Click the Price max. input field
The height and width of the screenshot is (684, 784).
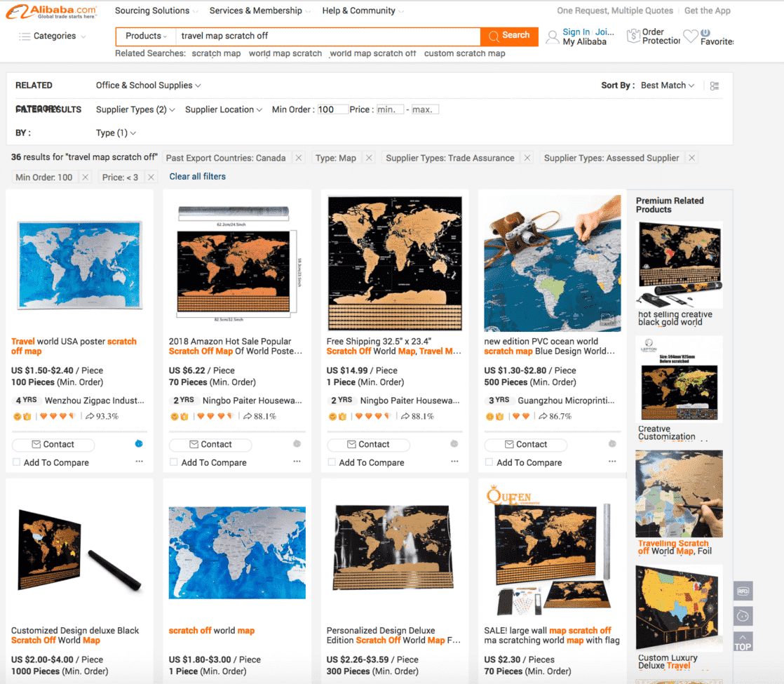pyautogui.click(x=424, y=109)
